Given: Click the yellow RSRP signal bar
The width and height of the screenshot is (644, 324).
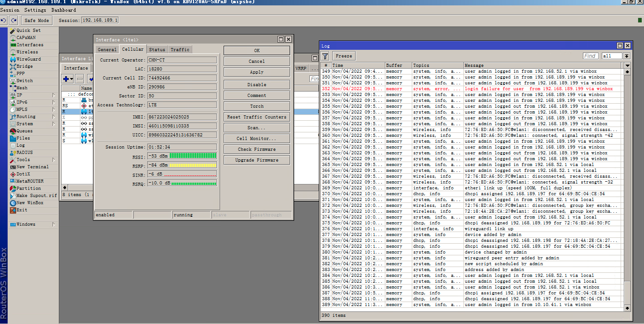Looking at the screenshot, I should [x=193, y=165].
